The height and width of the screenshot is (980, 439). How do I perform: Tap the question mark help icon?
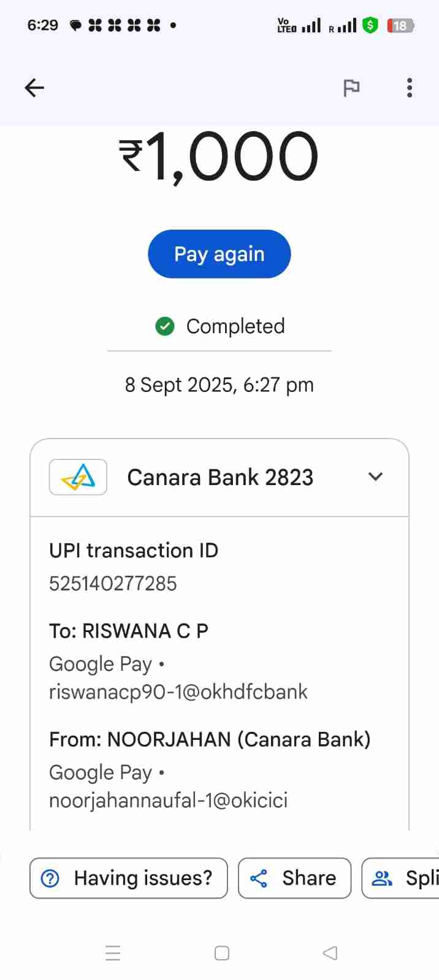coord(50,878)
